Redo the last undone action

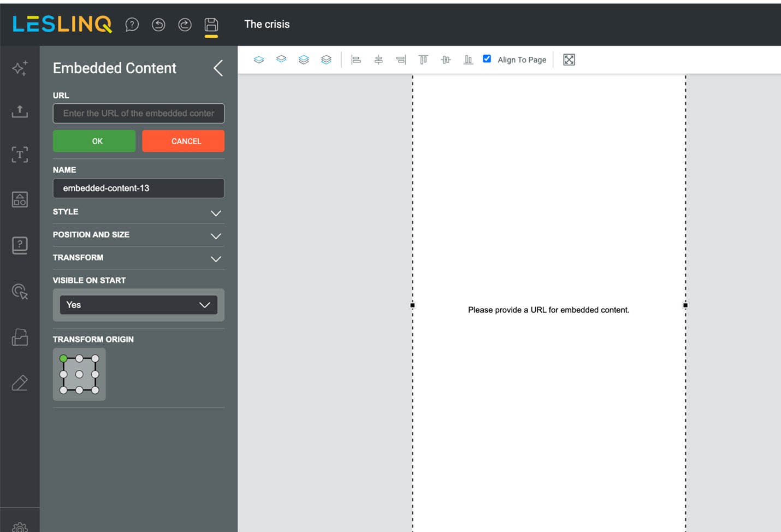185,24
